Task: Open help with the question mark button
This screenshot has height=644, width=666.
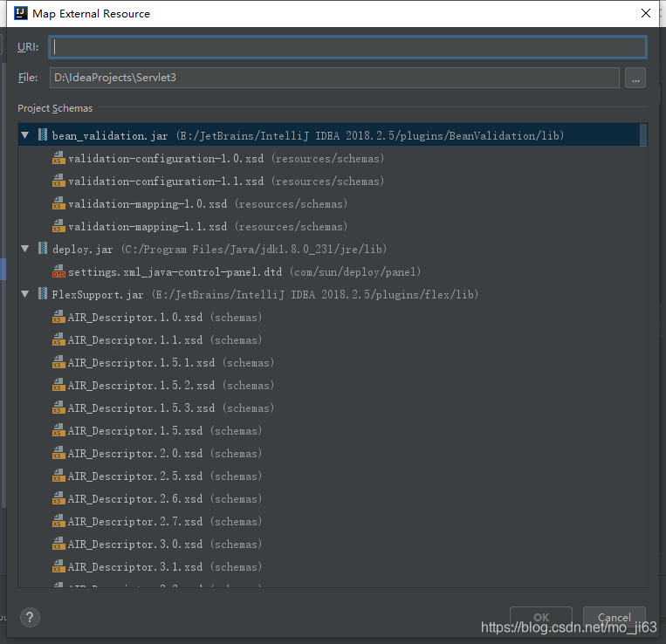Action: (x=30, y=617)
